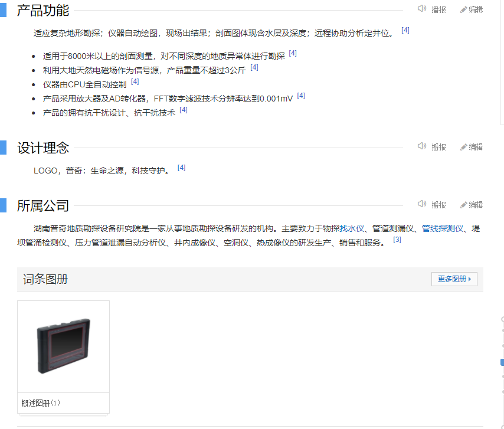Follow the 找水仪 hyperlink
This screenshot has width=504, height=429.
pyautogui.click(x=352, y=228)
